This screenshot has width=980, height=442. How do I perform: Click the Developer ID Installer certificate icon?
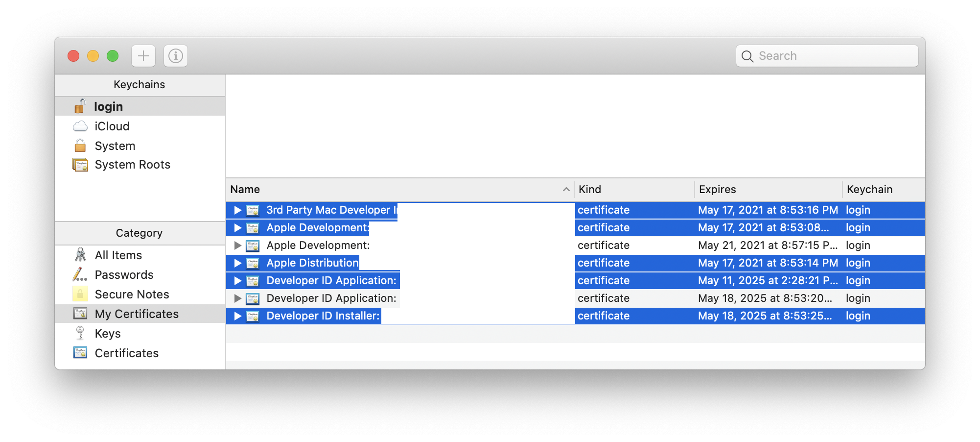point(253,316)
